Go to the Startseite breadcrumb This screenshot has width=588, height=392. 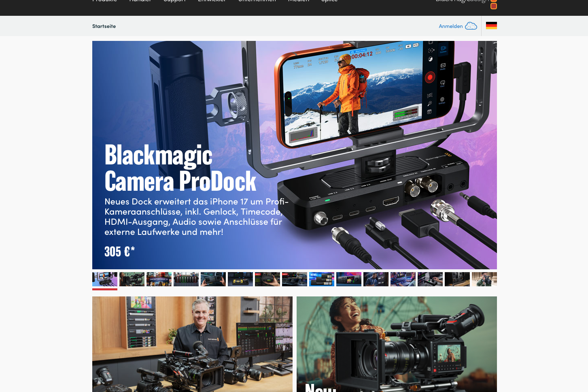pos(104,26)
